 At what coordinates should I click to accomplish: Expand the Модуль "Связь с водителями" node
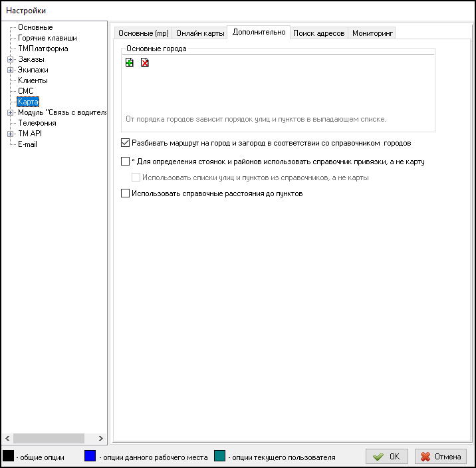(10, 112)
